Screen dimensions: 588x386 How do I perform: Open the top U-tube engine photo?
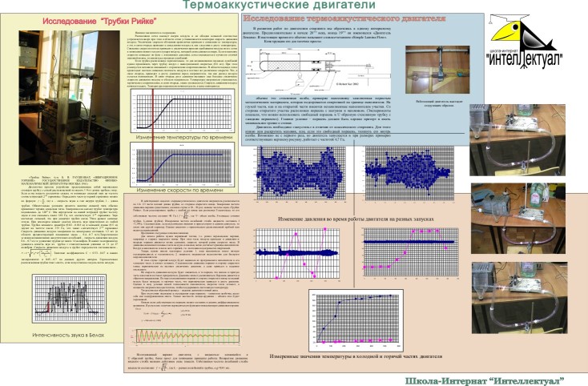(x=518, y=140)
